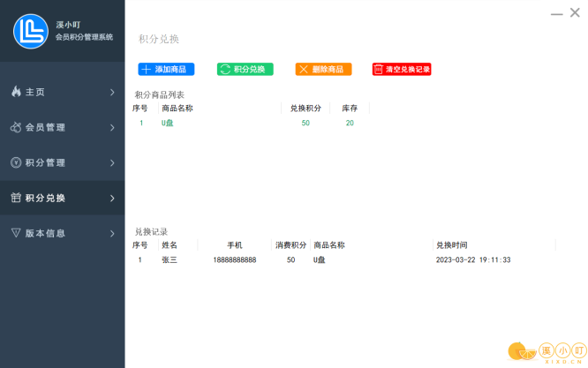Click the 兑换时间 column header
Screen dimensions: 588x368
451,245
